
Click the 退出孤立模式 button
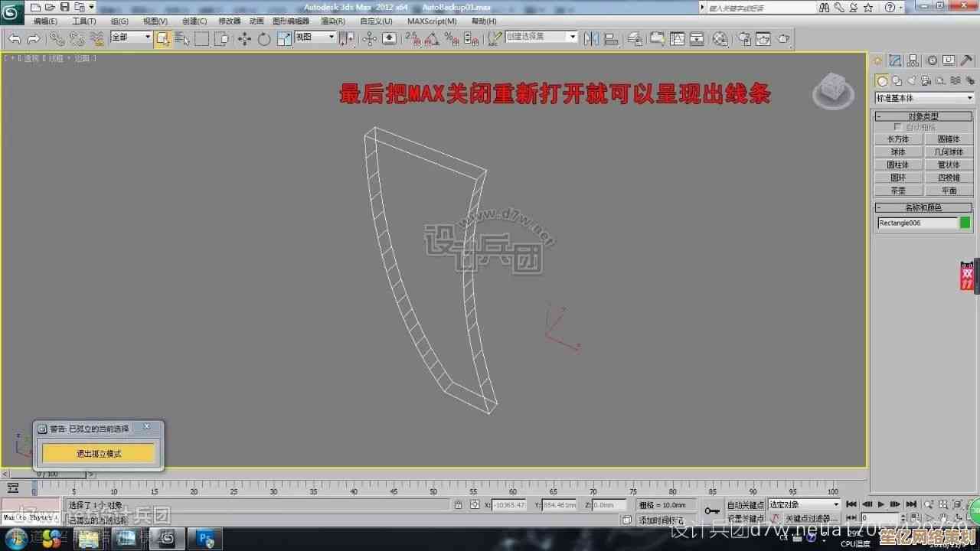(x=98, y=454)
